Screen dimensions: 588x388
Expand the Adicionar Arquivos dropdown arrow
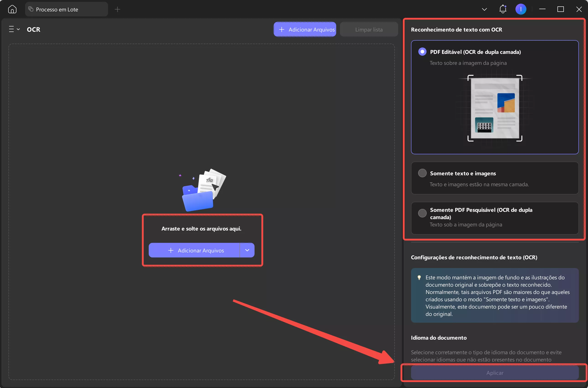pos(247,250)
